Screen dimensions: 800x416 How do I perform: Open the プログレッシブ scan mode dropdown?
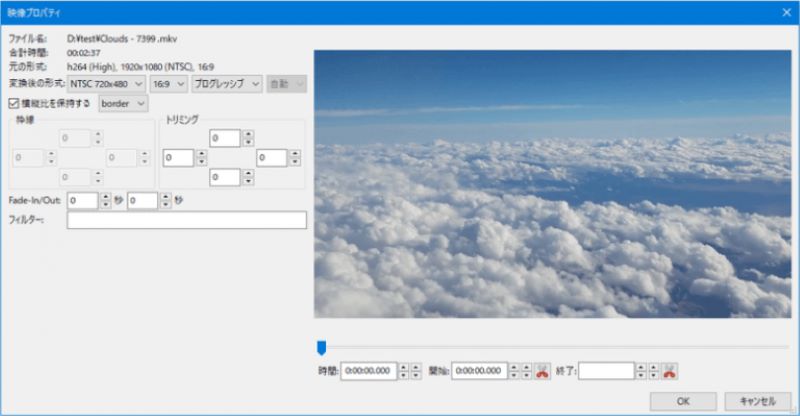tap(226, 84)
